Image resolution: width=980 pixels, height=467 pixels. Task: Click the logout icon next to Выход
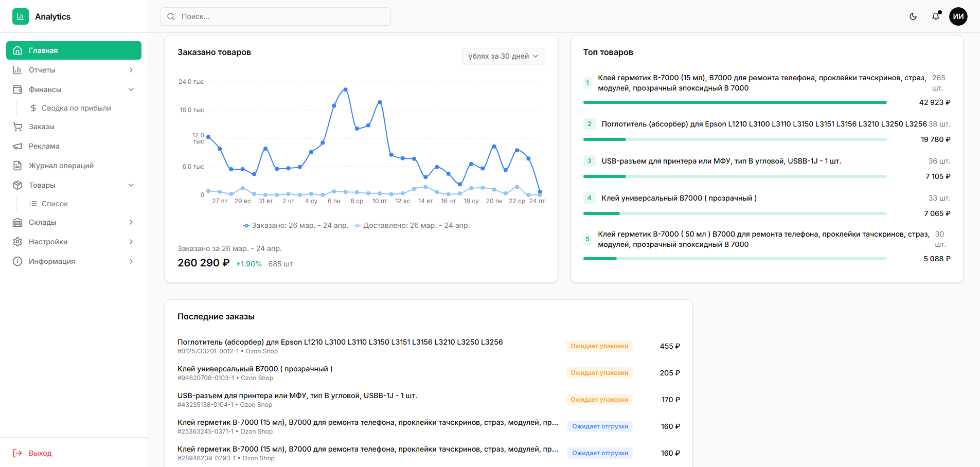point(17,453)
